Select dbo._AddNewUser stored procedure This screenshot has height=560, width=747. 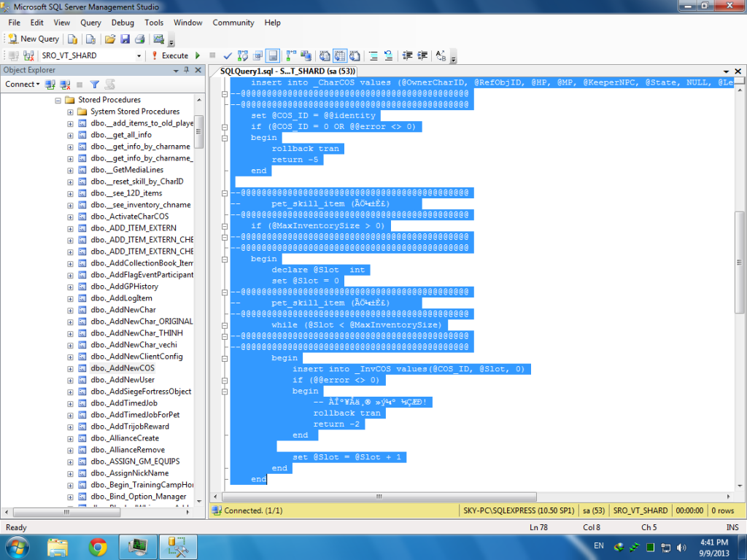(x=123, y=380)
